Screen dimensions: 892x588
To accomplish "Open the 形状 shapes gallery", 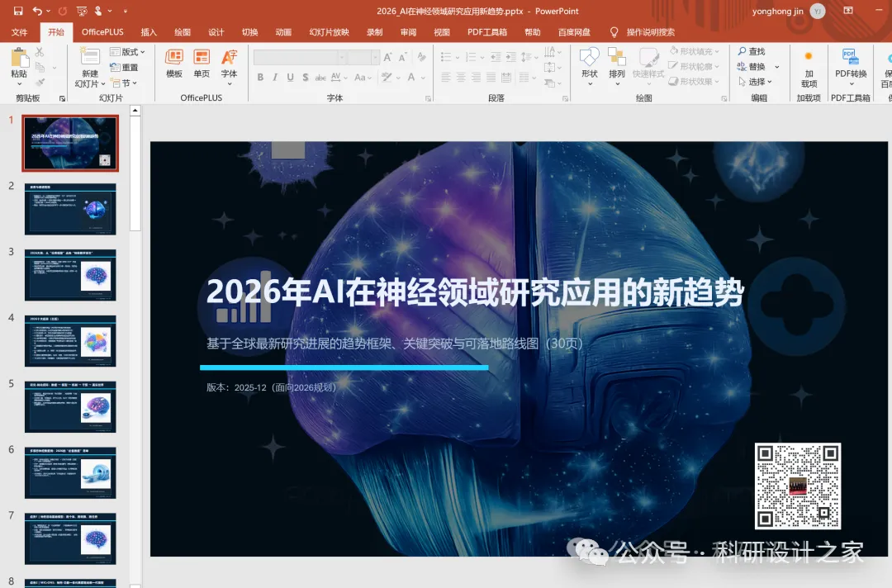I will pyautogui.click(x=590, y=66).
